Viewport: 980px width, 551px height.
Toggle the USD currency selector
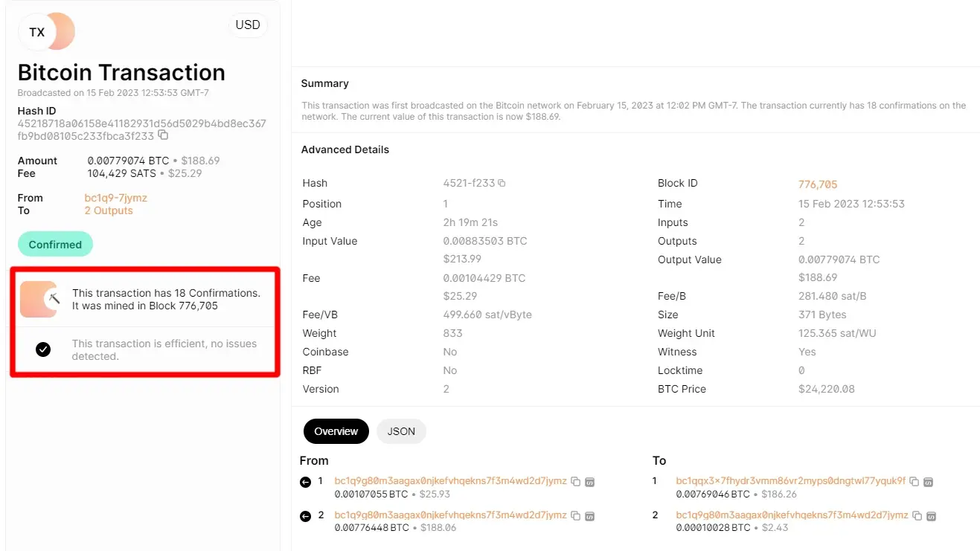(x=248, y=25)
